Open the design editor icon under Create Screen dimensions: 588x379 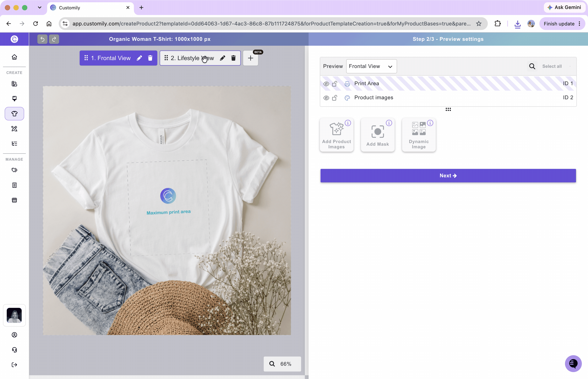pyautogui.click(x=15, y=84)
